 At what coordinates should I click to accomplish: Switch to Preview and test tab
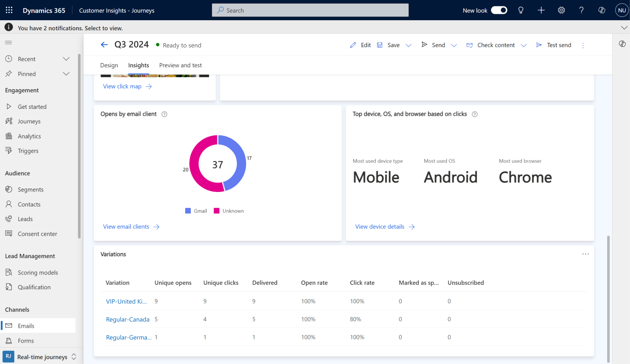tap(180, 65)
